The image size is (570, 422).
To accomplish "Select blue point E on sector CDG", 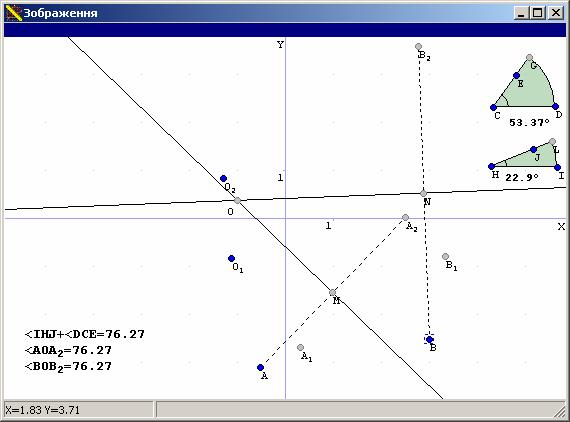I will coord(516,76).
